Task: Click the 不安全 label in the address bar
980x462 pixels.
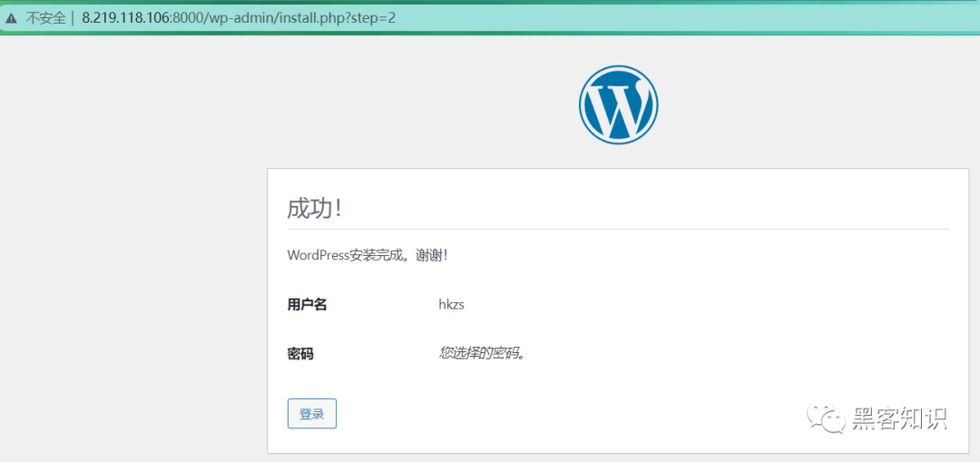Action: 45,17
